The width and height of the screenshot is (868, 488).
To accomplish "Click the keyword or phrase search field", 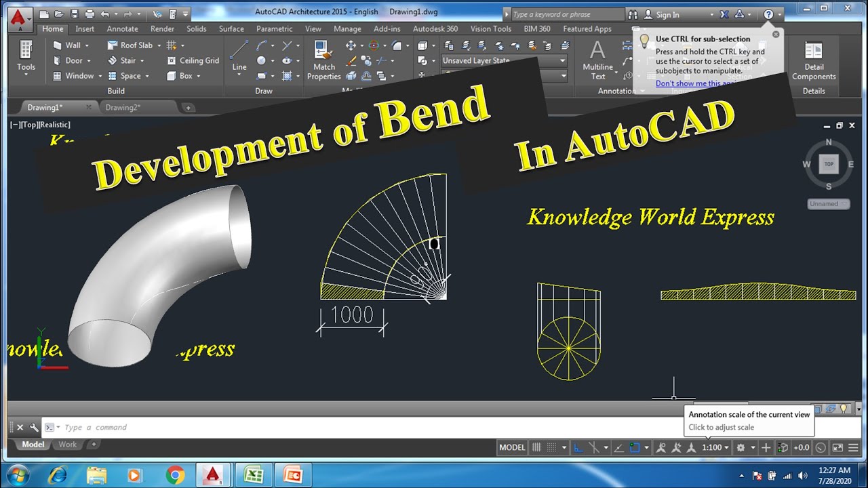I will 568,14.
